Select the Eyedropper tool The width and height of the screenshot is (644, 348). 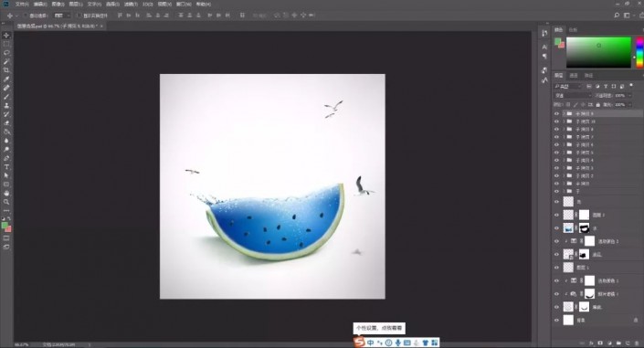point(6,79)
